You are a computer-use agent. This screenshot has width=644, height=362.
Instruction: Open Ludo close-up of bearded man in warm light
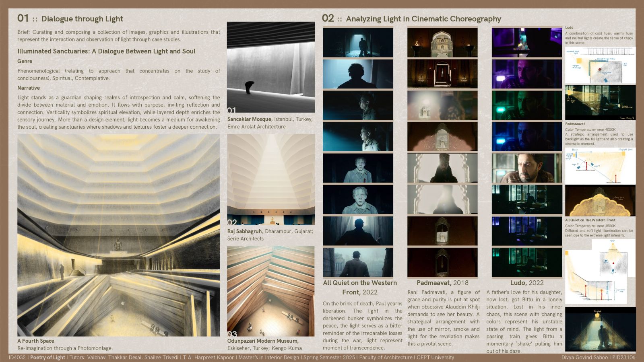tap(527, 168)
